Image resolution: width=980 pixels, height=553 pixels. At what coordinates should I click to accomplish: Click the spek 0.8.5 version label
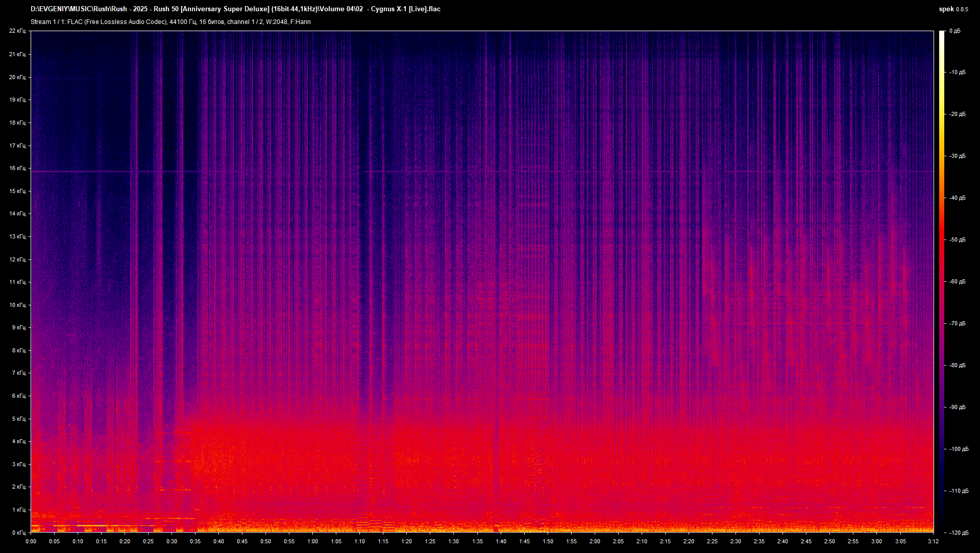pos(953,9)
